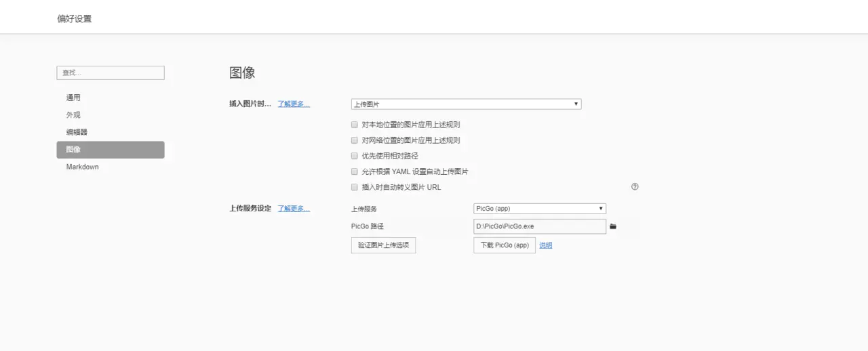Click the 图像 page heading
This screenshot has height=351, width=868.
[x=242, y=73]
